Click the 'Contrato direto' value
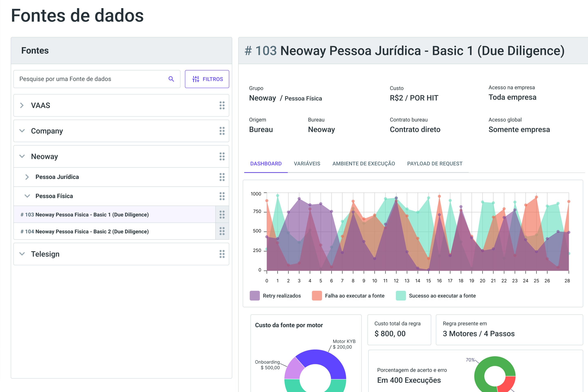Viewport: 588px width, 392px height. (415, 129)
